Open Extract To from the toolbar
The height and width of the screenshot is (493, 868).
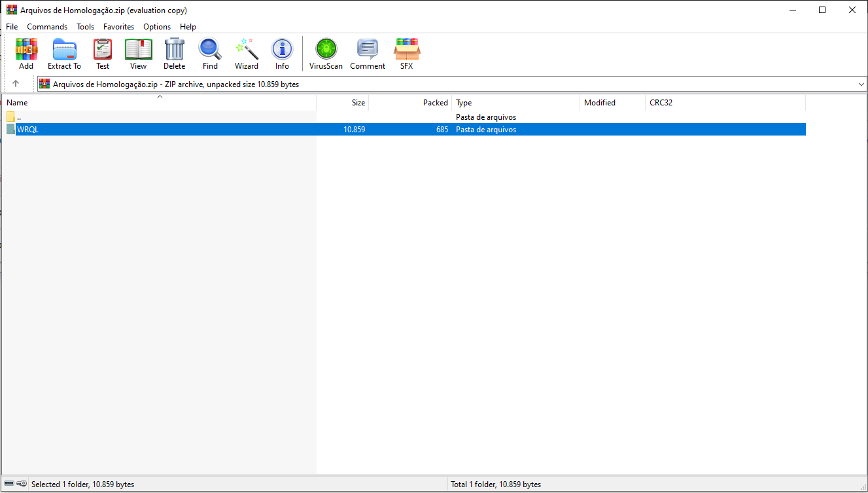(64, 54)
